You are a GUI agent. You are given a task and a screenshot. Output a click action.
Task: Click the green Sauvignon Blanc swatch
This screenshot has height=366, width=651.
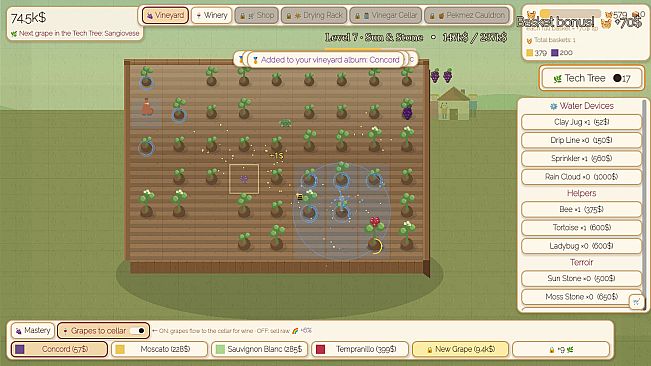(220, 349)
